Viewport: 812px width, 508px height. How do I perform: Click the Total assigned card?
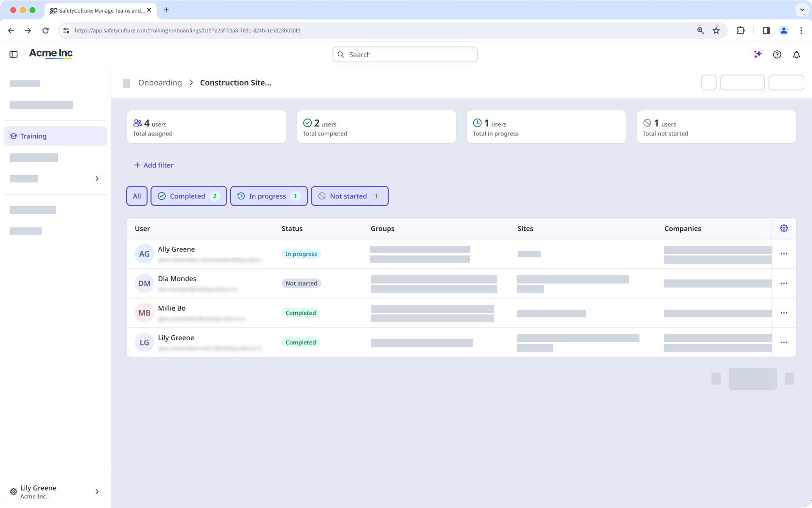pos(206,127)
